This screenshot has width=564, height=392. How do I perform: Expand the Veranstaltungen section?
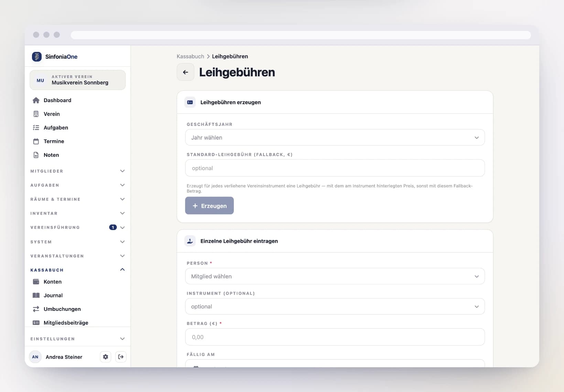coord(78,256)
